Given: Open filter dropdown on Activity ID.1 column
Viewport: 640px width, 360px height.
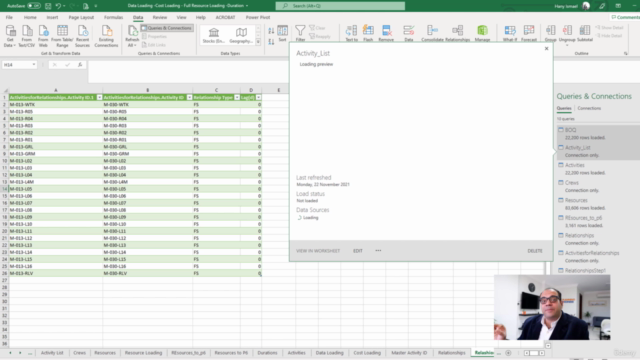Looking at the screenshot, I should click(x=99, y=98).
